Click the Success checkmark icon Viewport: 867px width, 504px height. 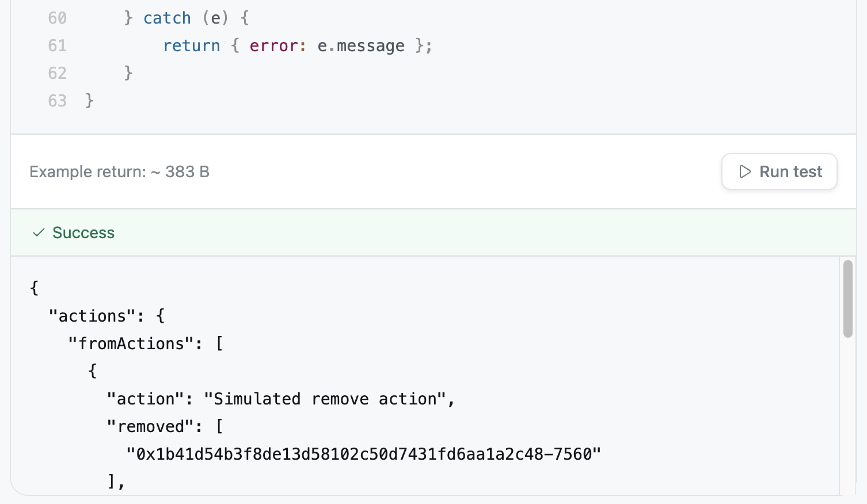coord(39,232)
